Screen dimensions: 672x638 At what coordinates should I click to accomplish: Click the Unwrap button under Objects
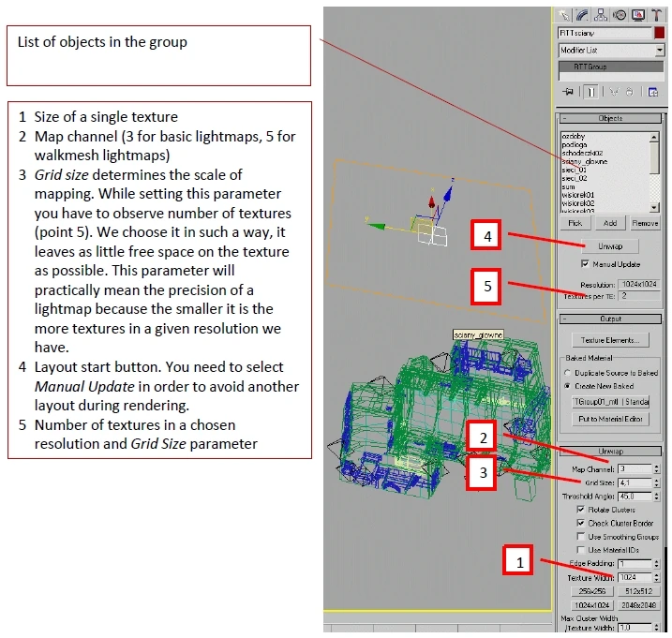click(610, 246)
